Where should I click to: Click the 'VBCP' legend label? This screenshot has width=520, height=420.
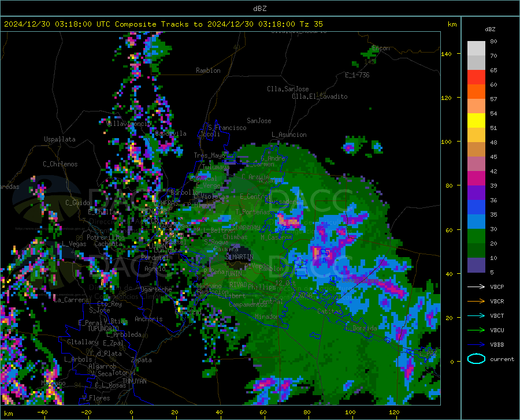pyautogui.click(x=497, y=287)
